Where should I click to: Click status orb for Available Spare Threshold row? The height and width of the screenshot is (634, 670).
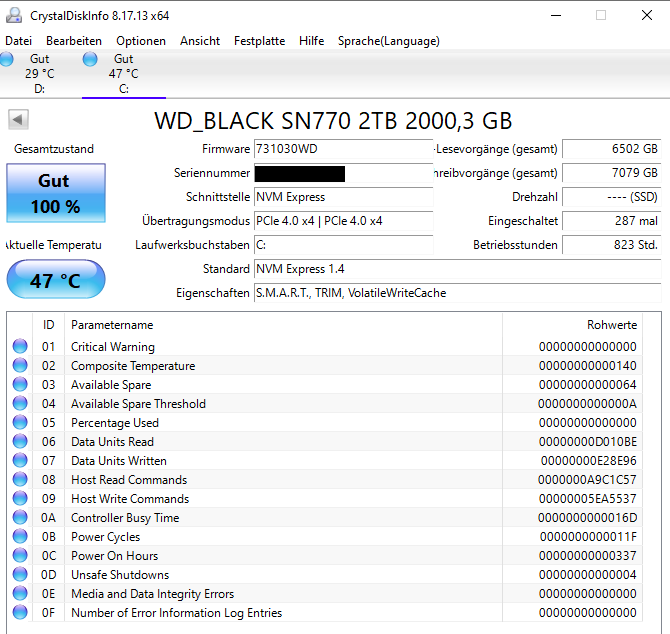click(x=20, y=403)
